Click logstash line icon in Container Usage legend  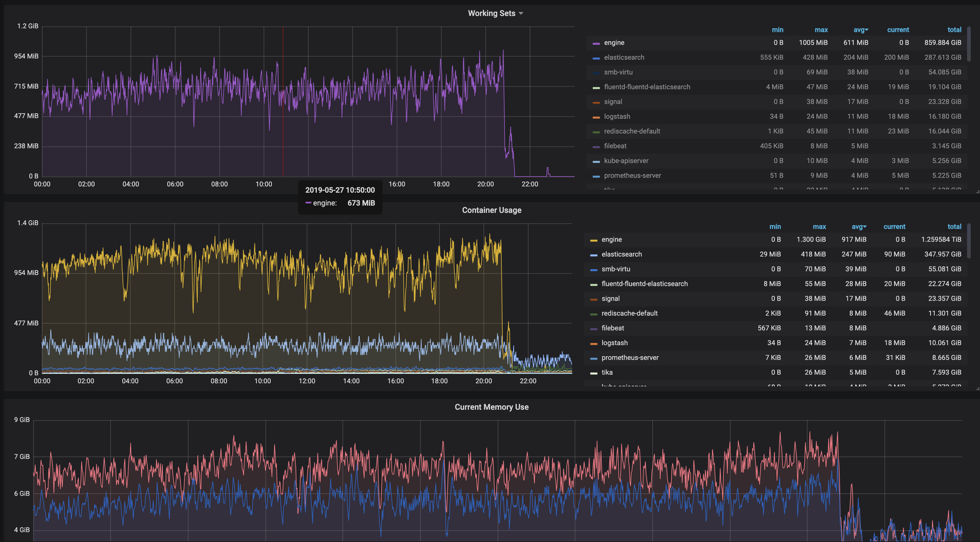point(593,344)
